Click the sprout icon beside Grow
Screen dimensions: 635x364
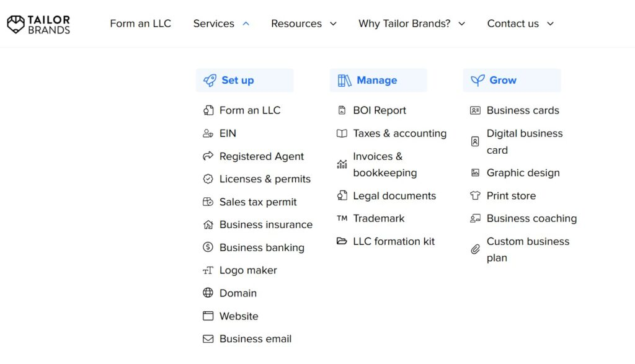[x=477, y=79]
